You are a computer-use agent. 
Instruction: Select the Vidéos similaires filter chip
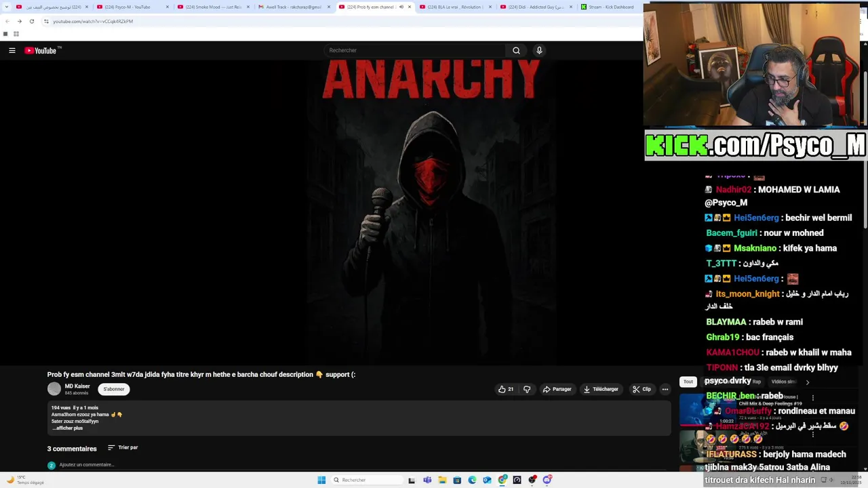(783, 382)
